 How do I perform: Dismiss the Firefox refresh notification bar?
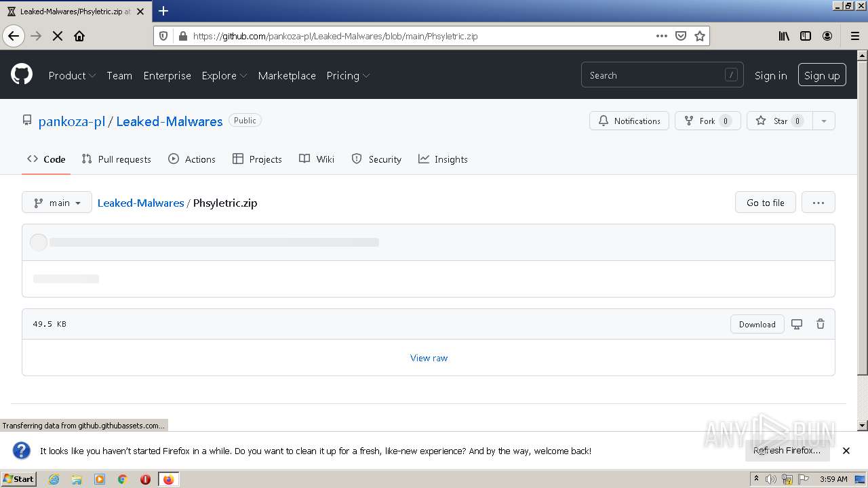[x=846, y=451]
